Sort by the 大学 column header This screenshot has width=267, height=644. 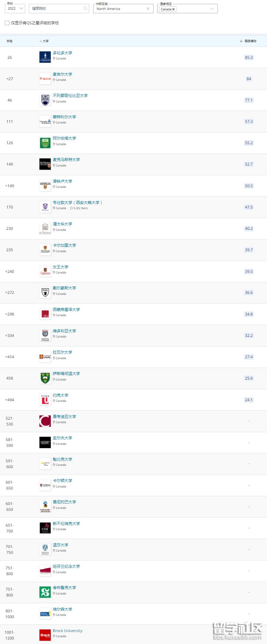point(44,41)
